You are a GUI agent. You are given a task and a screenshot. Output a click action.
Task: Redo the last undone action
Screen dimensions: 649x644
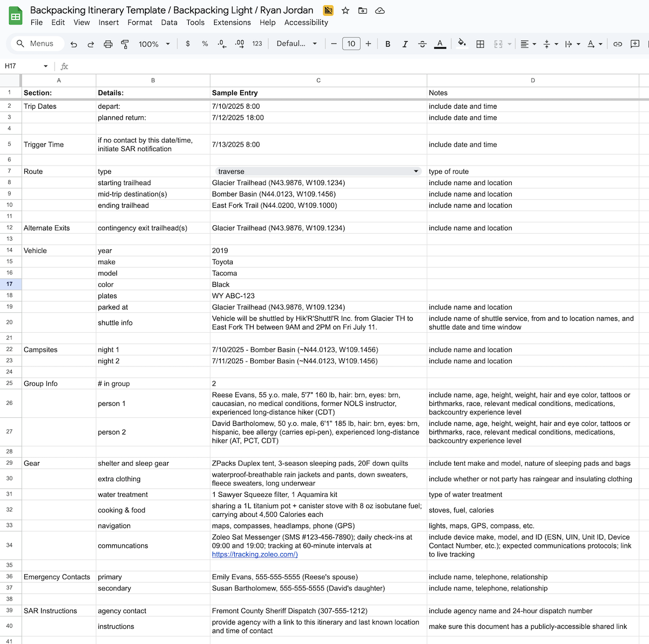click(91, 44)
